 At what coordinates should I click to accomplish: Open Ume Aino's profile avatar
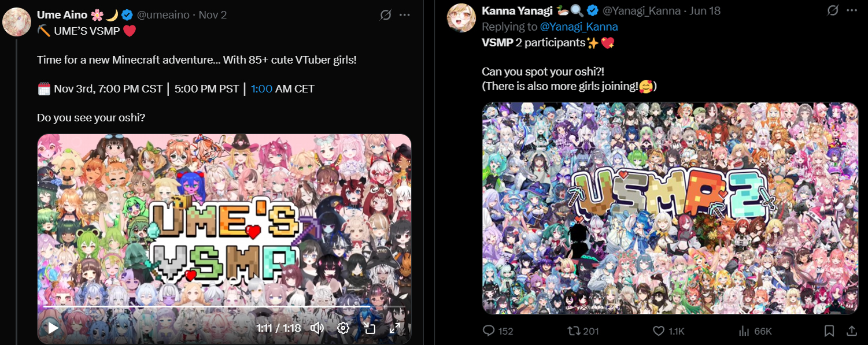pos(17,23)
